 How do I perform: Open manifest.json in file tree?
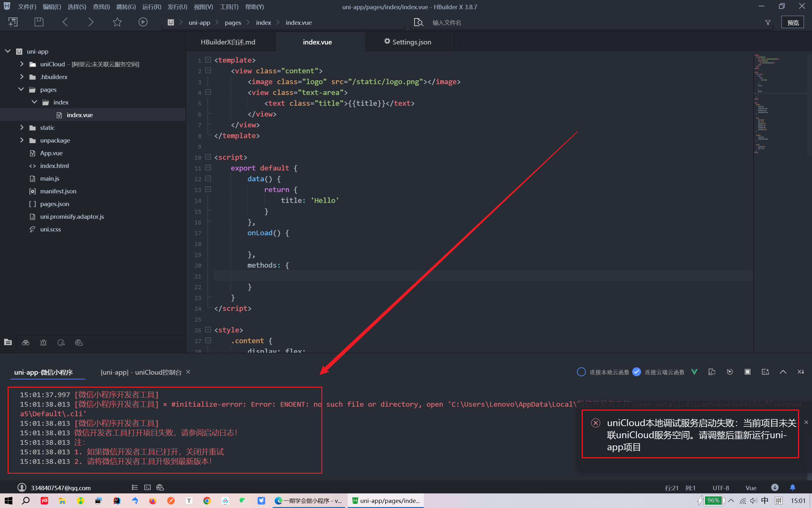58,191
